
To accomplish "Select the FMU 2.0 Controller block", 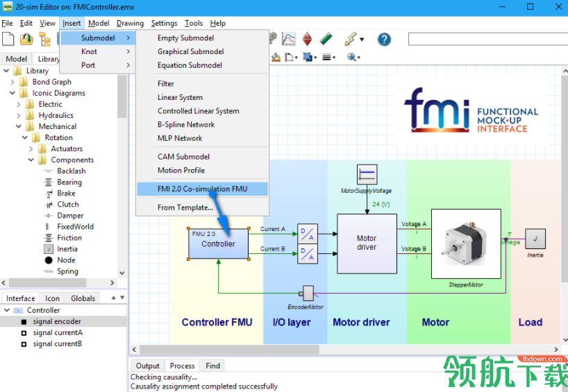I will 219,244.
